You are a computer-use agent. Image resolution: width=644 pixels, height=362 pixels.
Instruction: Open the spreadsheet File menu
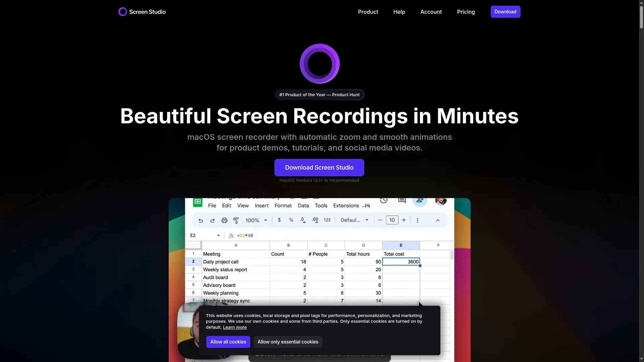212,205
